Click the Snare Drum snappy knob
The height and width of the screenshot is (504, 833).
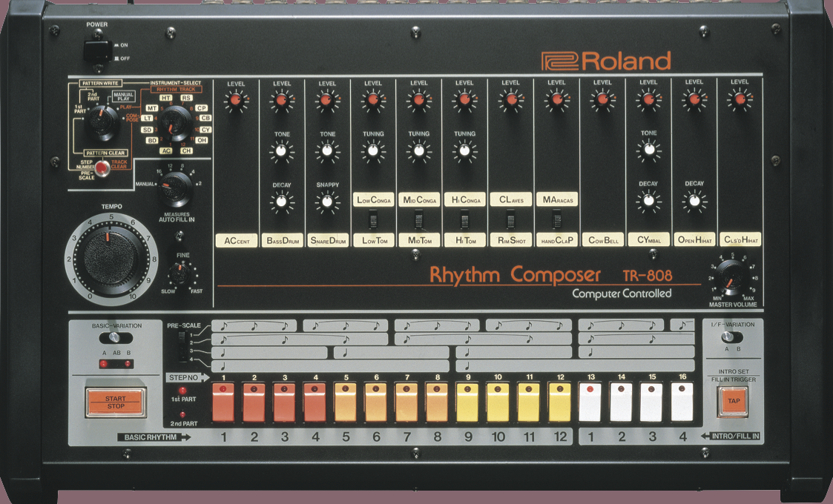coord(327,202)
